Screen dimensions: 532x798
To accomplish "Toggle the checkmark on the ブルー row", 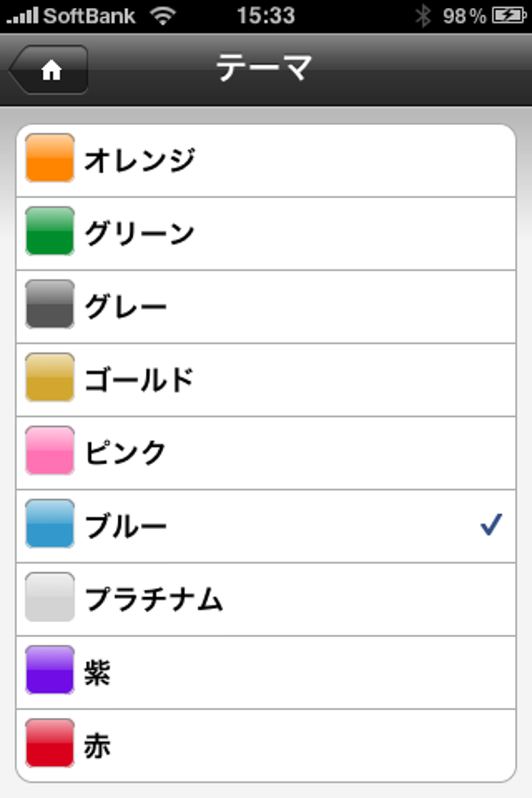I will tap(491, 525).
